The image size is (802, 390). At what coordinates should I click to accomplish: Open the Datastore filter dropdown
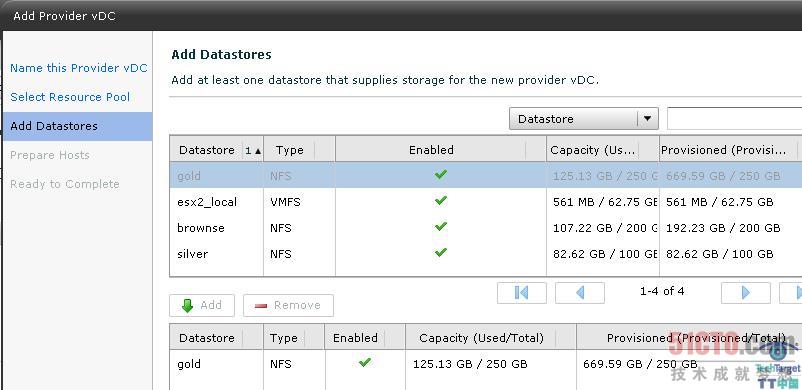point(584,119)
